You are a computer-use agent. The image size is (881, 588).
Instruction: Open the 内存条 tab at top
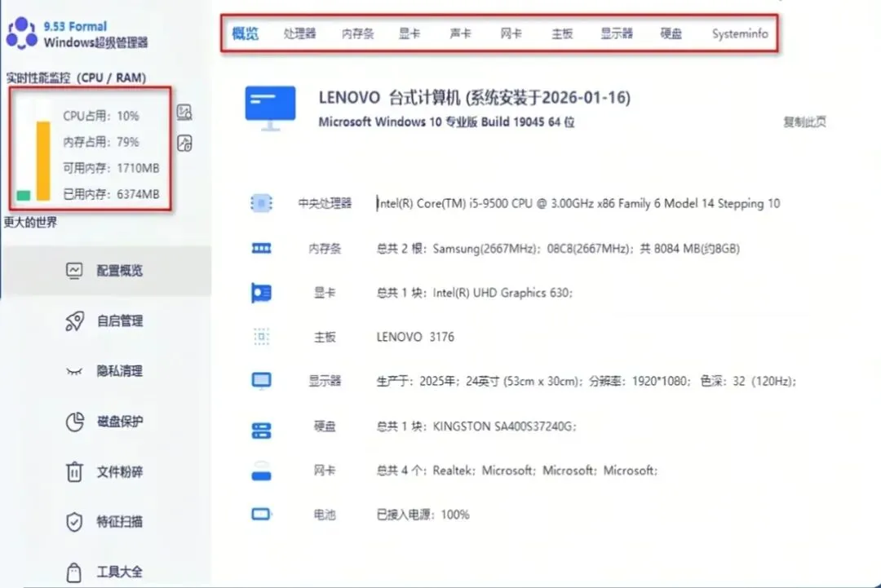[x=358, y=33]
